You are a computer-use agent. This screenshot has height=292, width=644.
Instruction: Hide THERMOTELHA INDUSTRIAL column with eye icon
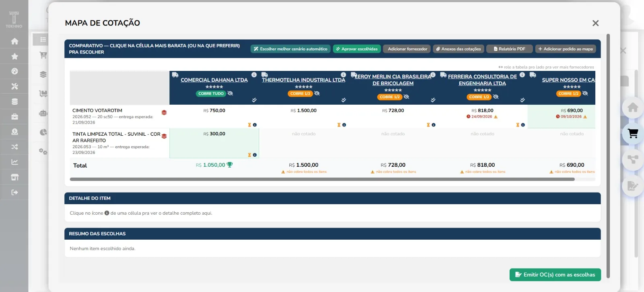[x=317, y=93]
